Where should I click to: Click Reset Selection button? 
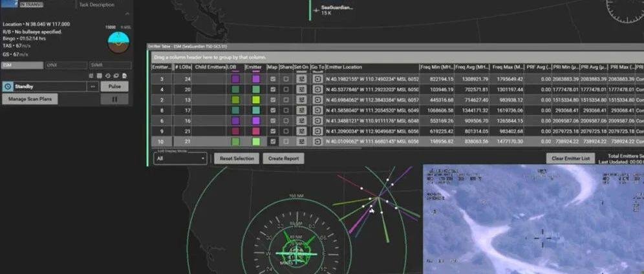pos(237,158)
